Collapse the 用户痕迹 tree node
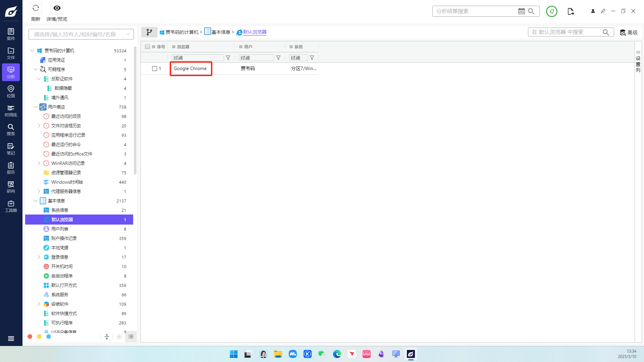 pyautogui.click(x=35, y=107)
